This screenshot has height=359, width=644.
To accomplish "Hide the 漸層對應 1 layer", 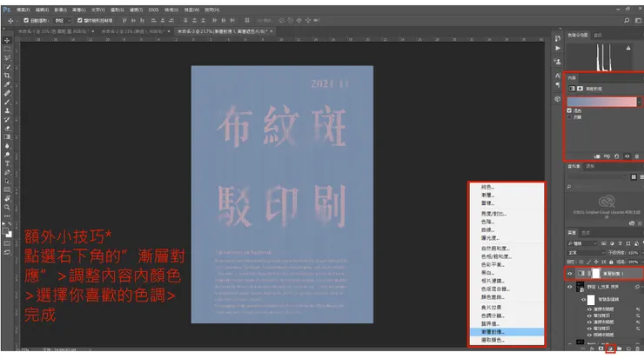I will tap(570, 274).
